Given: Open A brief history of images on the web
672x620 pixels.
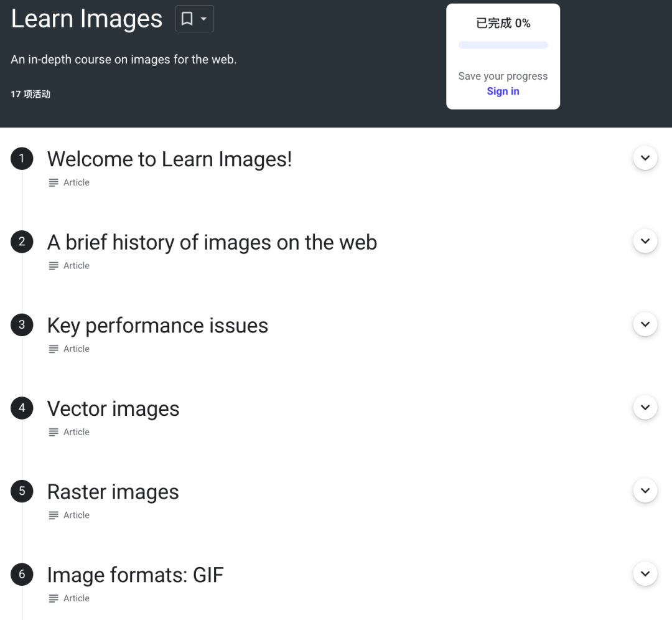Looking at the screenshot, I should pos(212,242).
